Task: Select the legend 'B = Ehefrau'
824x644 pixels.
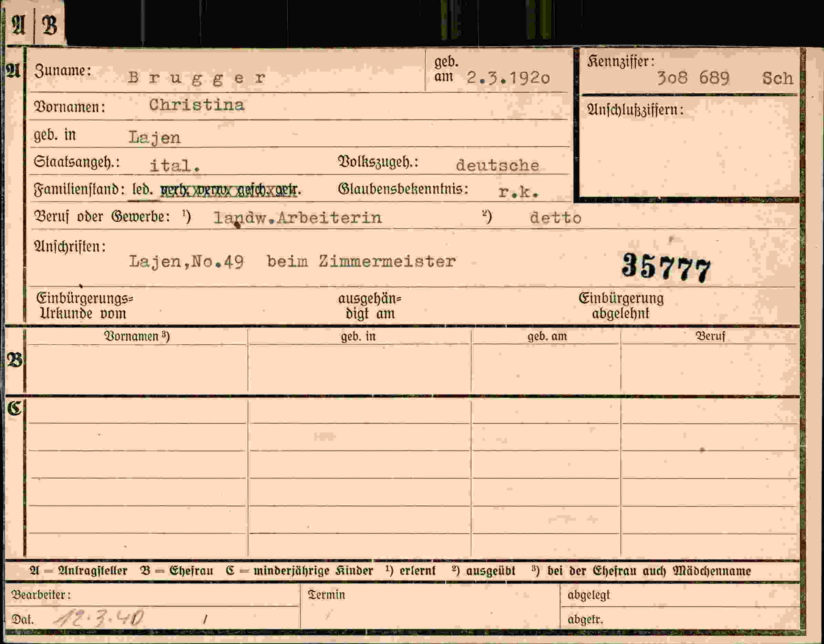Action: click(176, 570)
